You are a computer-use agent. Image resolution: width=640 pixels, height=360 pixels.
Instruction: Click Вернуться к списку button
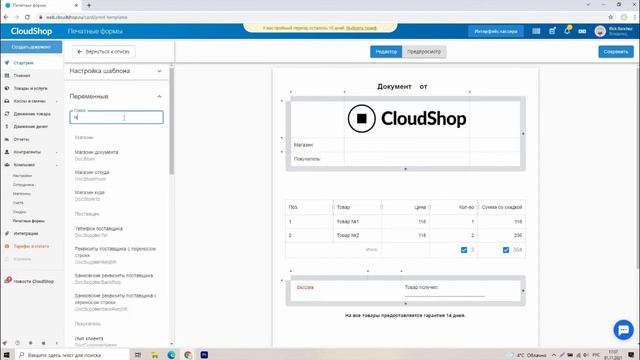pos(104,52)
